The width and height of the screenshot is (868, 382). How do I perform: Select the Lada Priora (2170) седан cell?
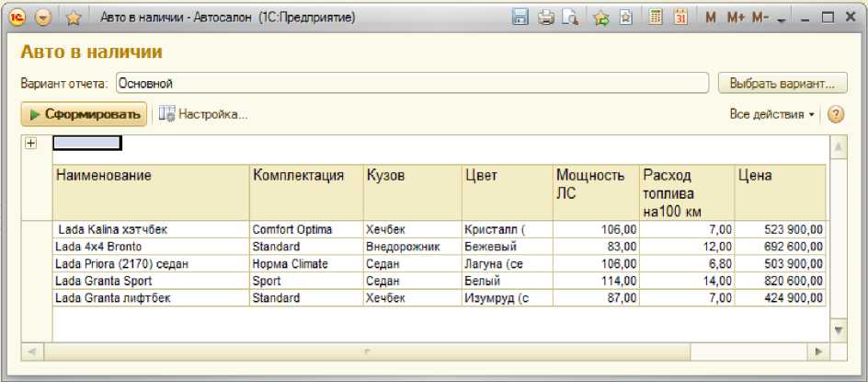(151, 264)
